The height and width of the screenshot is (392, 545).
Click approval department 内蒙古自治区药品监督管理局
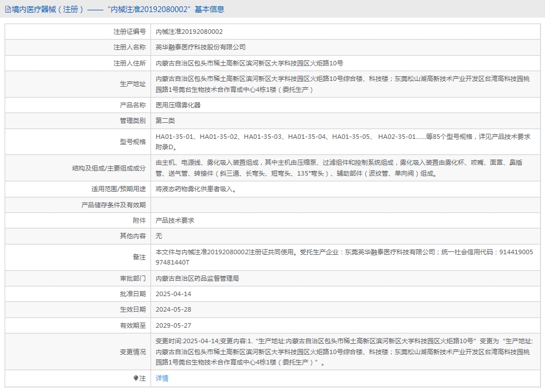pyautogui.click(x=197, y=278)
